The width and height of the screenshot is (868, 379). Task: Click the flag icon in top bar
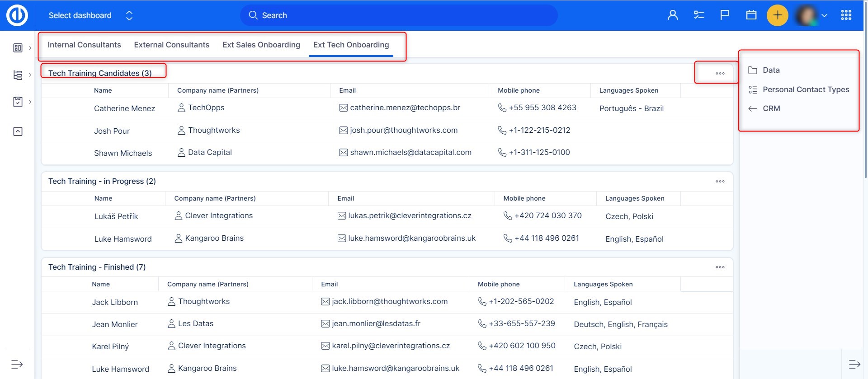tap(725, 15)
